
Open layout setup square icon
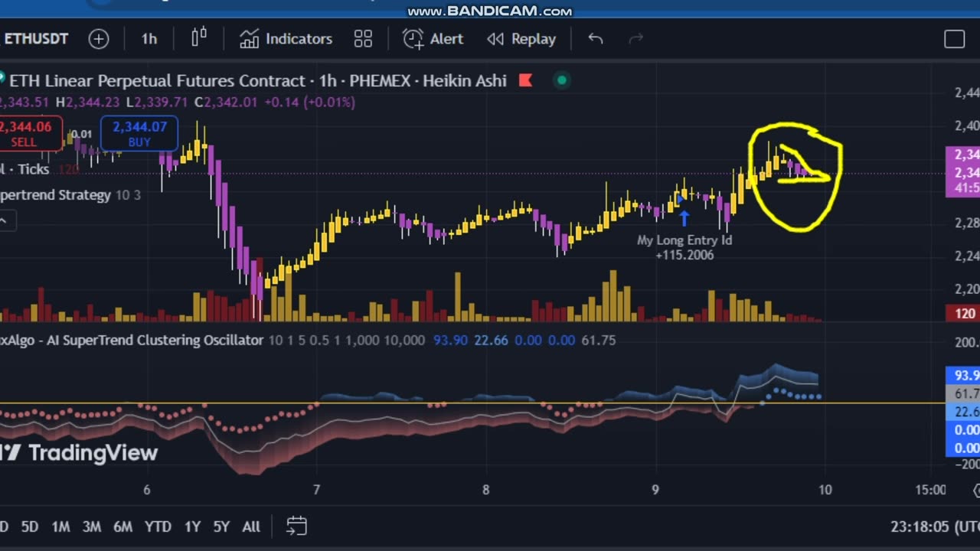tap(954, 39)
